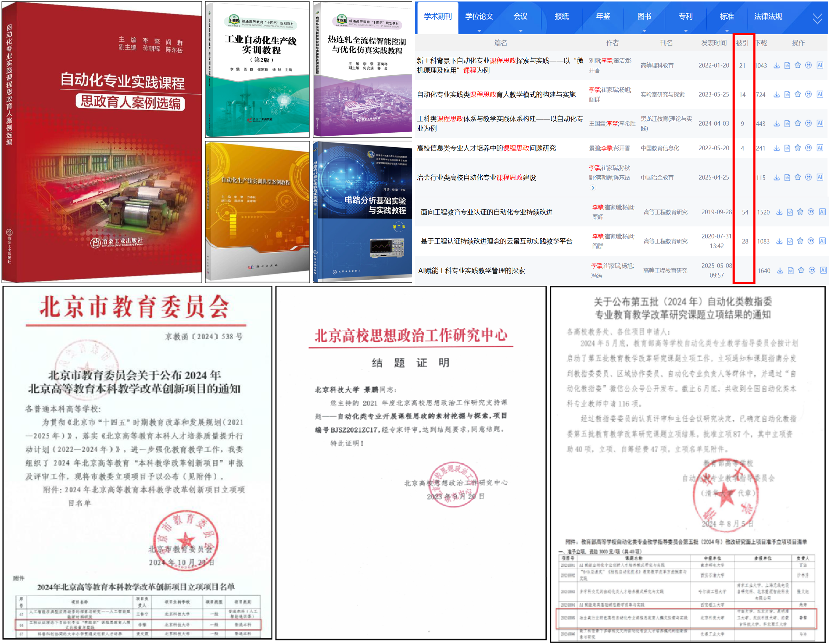Image resolution: width=829 pixels, height=644 pixels.
Task: Star the 黑龙江教育 article as favorite
Action: click(x=798, y=123)
